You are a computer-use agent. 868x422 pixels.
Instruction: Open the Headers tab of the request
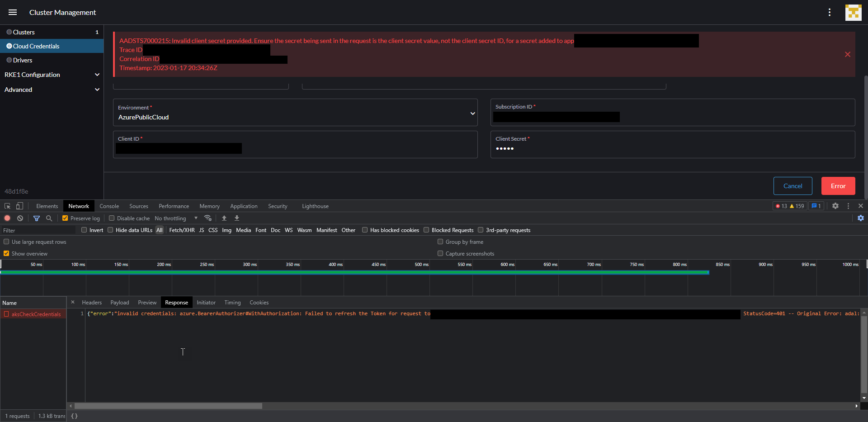click(92, 302)
